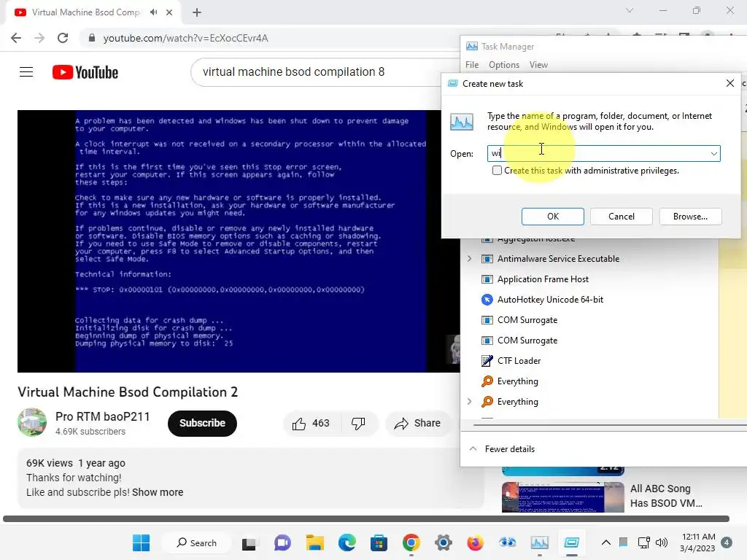Open All ABC Song BSOD video thumbnail
Viewport: 747px width, 560px height.
pyautogui.click(x=562, y=497)
